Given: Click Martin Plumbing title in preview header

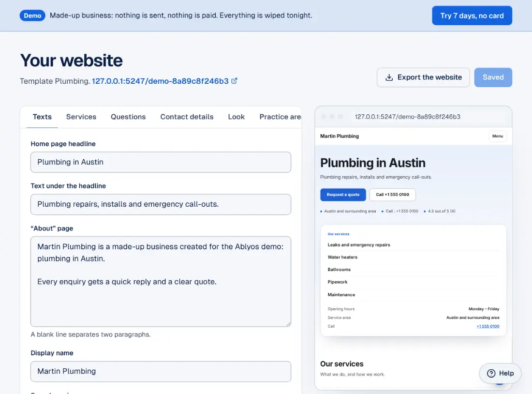Looking at the screenshot, I should click(x=340, y=136).
